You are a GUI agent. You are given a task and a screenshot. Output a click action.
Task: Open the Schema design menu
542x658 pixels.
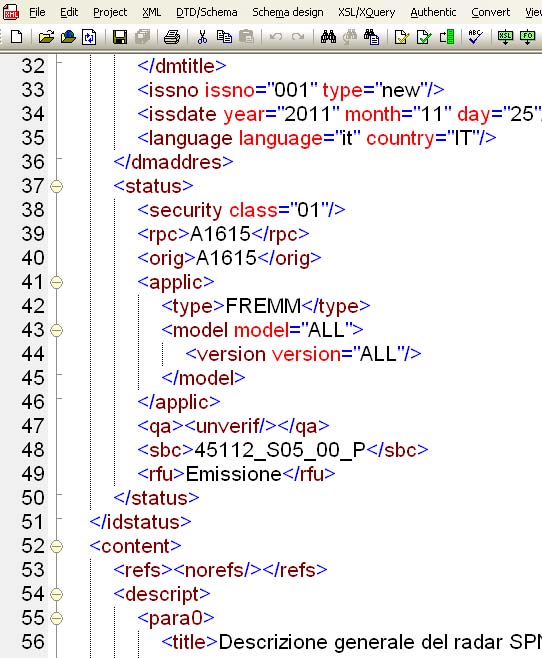click(x=288, y=12)
